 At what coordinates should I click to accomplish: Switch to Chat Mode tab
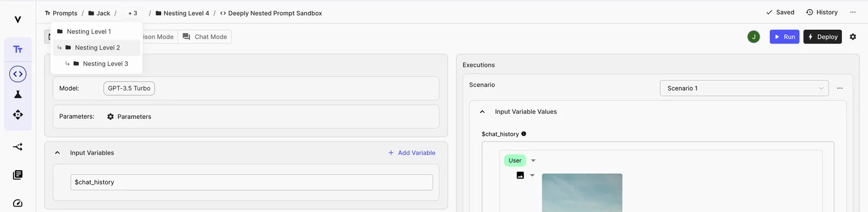205,37
